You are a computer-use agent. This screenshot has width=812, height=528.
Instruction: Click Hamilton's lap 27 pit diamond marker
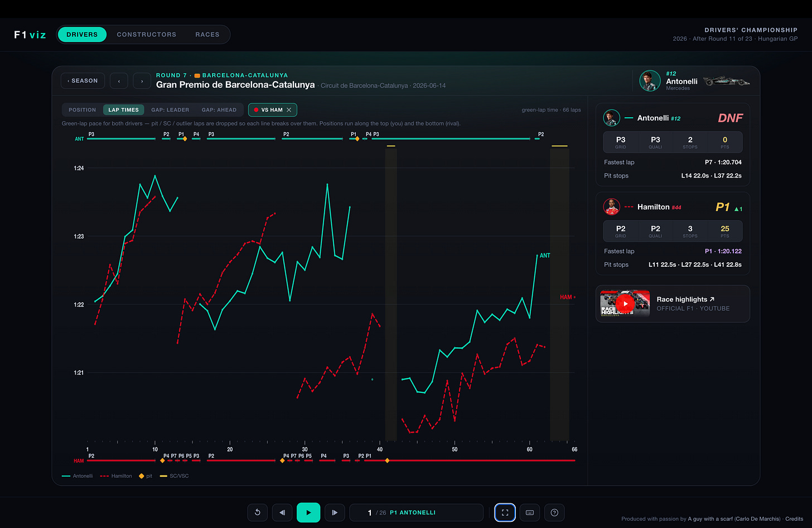[x=282, y=460]
